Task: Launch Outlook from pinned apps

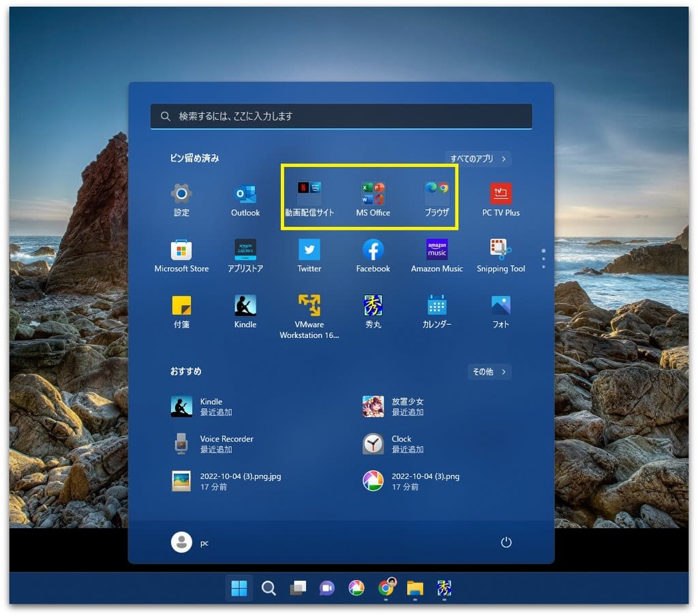Action: pyautogui.click(x=245, y=200)
